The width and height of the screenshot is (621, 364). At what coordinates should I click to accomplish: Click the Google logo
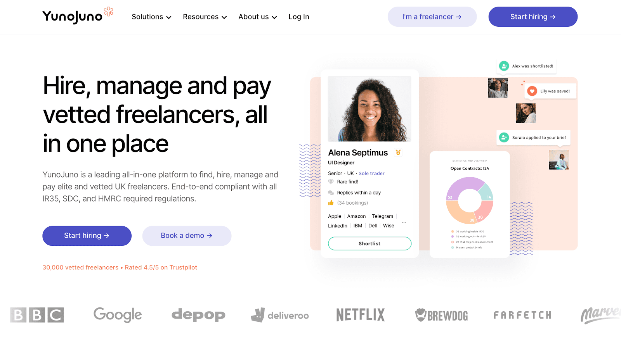click(118, 315)
